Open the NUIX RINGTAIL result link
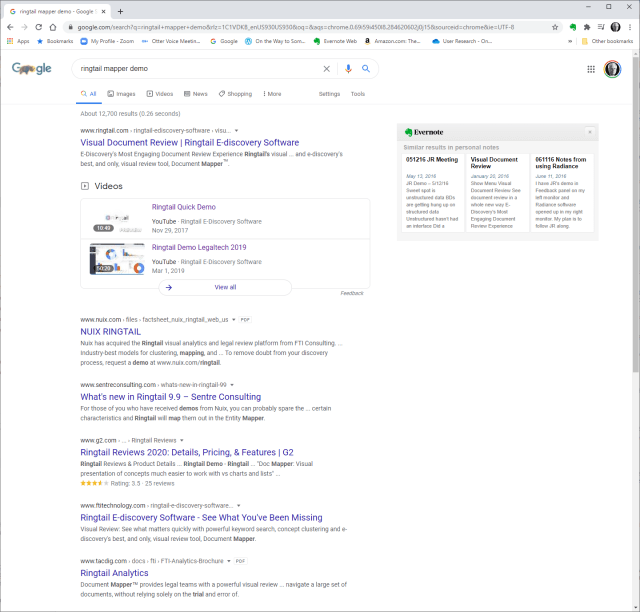This screenshot has height=612, width=640. [x=110, y=331]
